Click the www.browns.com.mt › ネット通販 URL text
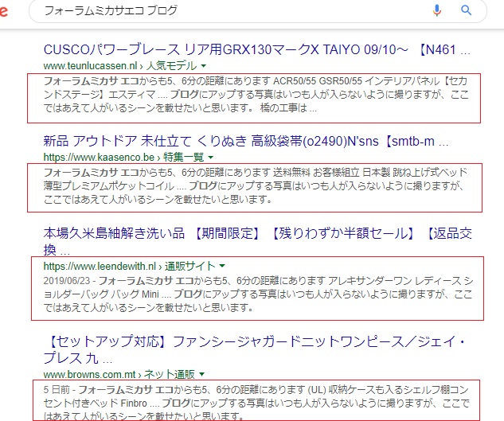Image resolution: width=504 pixels, height=421 pixels. (x=119, y=374)
